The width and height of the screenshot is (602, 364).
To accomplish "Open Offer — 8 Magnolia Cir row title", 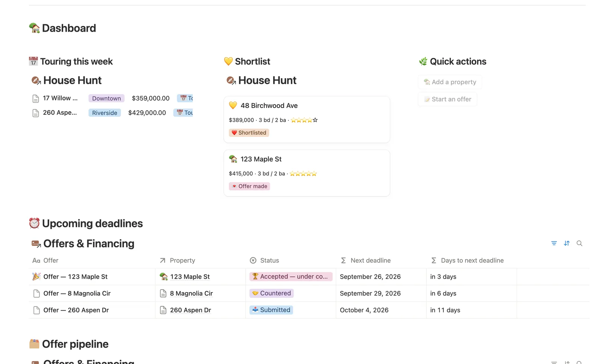I will coord(77,293).
